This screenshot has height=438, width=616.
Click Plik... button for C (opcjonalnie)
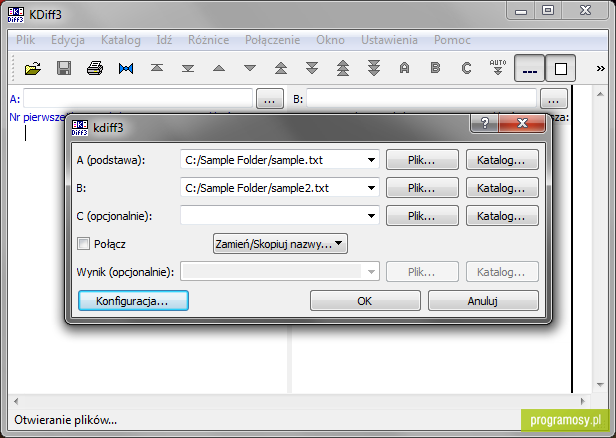pyautogui.click(x=422, y=216)
